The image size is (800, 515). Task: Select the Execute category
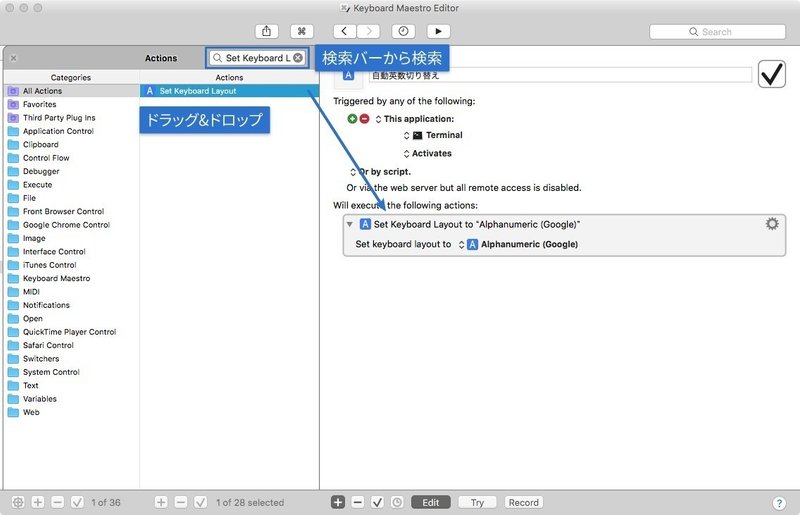click(72, 185)
